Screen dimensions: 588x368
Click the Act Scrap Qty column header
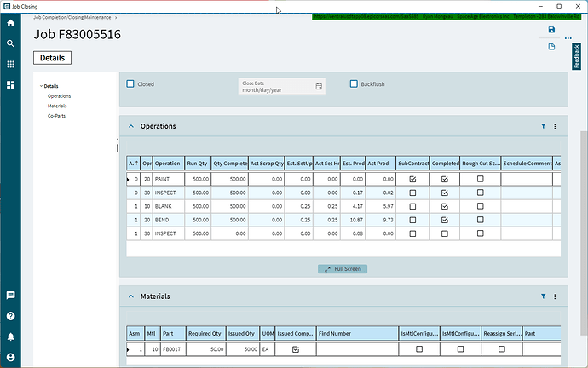(x=266, y=164)
